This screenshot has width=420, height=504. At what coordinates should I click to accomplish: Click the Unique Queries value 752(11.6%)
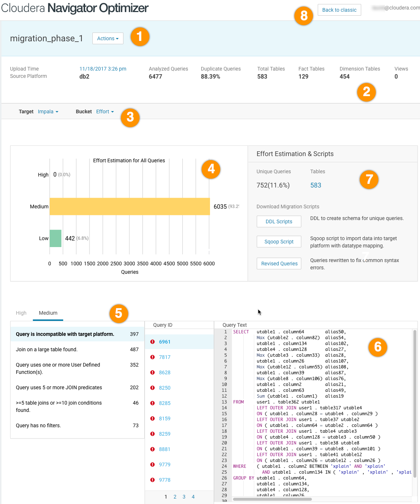pyautogui.click(x=273, y=185)
